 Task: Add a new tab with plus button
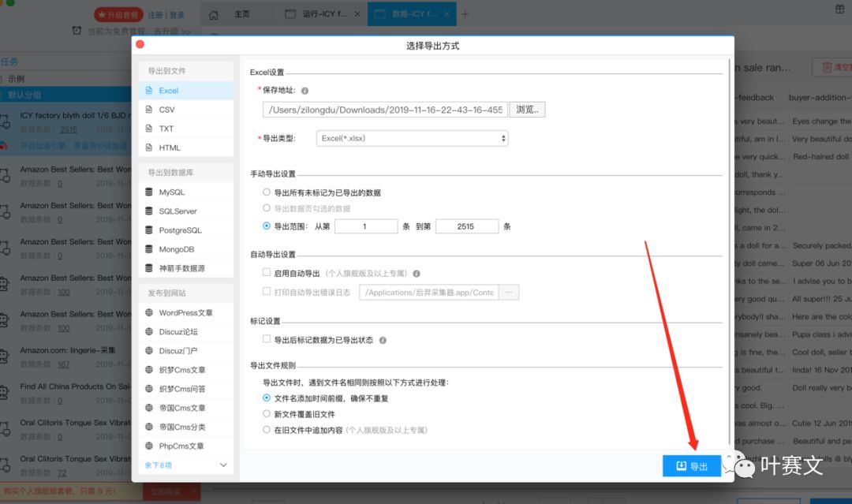click(x=465, y=14)
